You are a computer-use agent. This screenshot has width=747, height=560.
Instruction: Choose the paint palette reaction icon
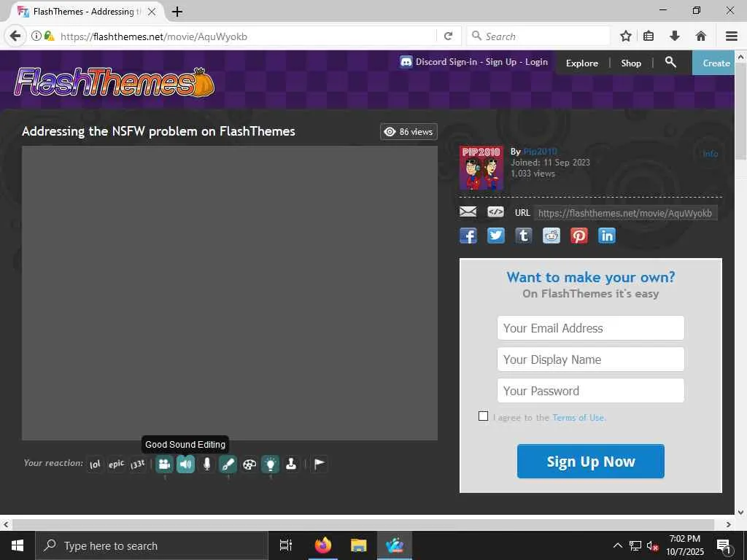coord(249,464)
